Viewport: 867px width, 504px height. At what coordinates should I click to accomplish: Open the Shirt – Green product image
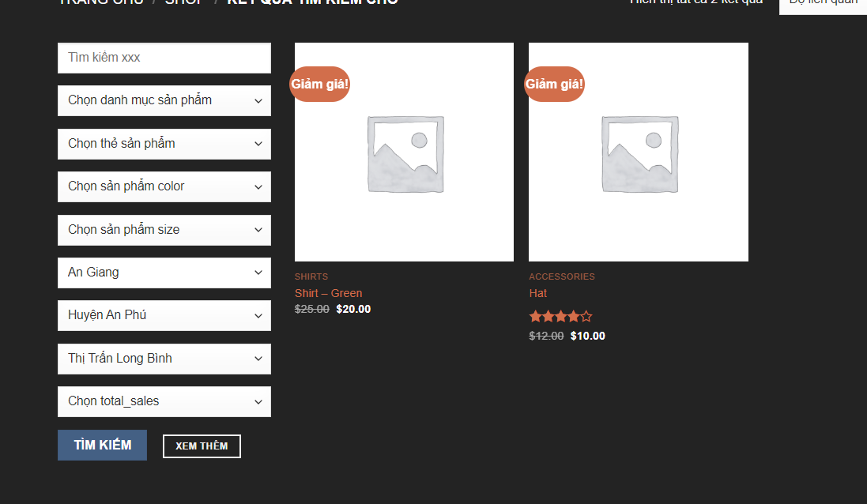pyautogui.click(x=404, y=153)
